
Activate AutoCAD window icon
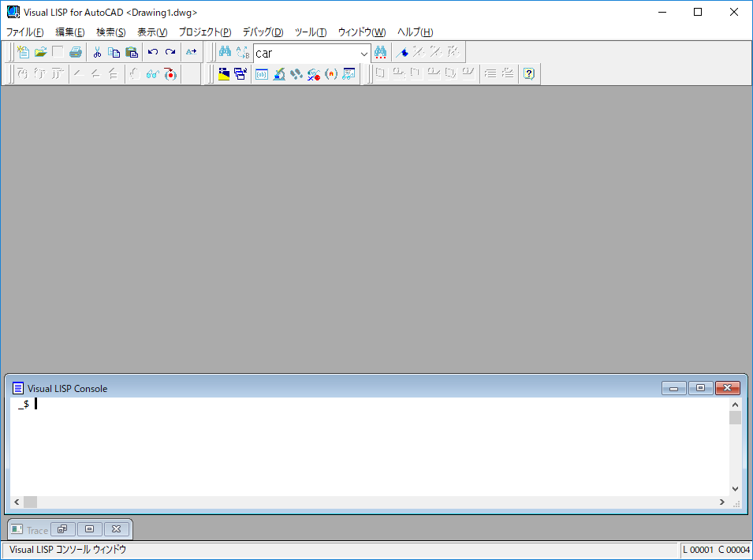(224, 74)
